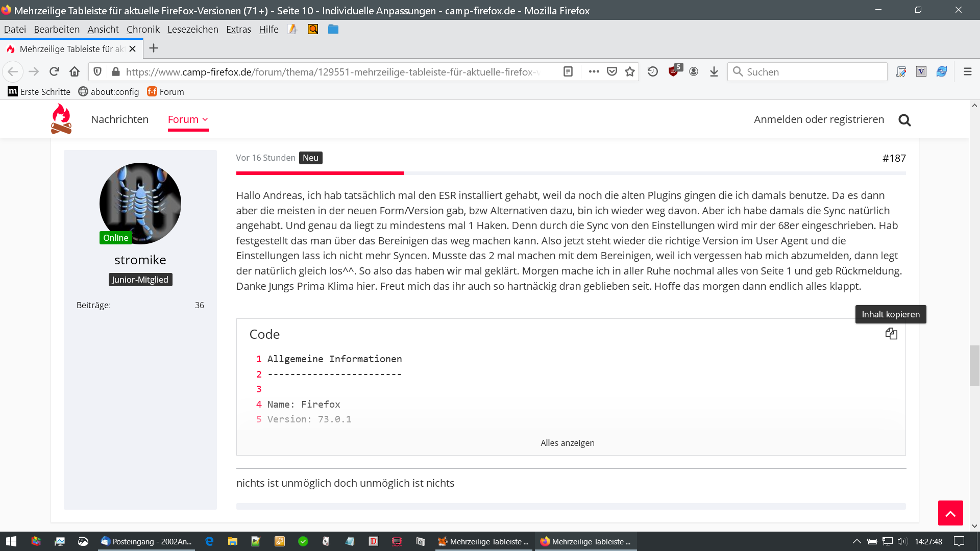The image size is (980, 551).
Task: Copy code content using the copy icon
Action: tap(891, 334)
